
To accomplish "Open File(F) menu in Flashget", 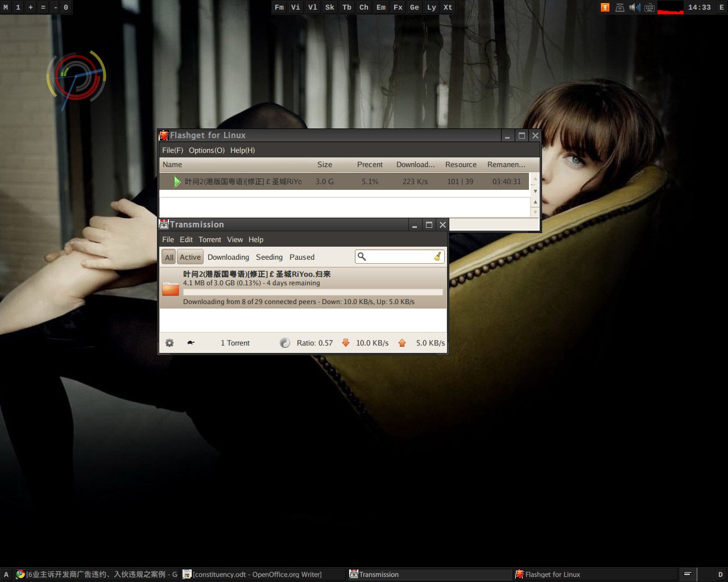I will (x=172, y=150).
